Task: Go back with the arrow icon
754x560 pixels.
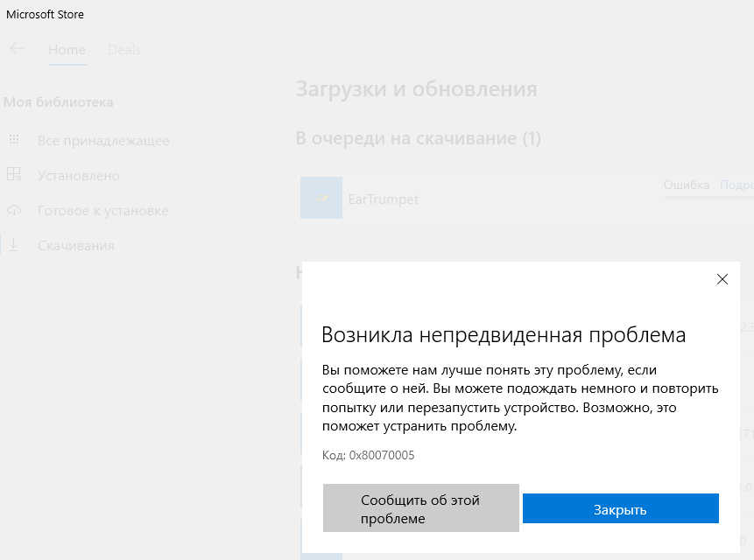Action: 17,48
